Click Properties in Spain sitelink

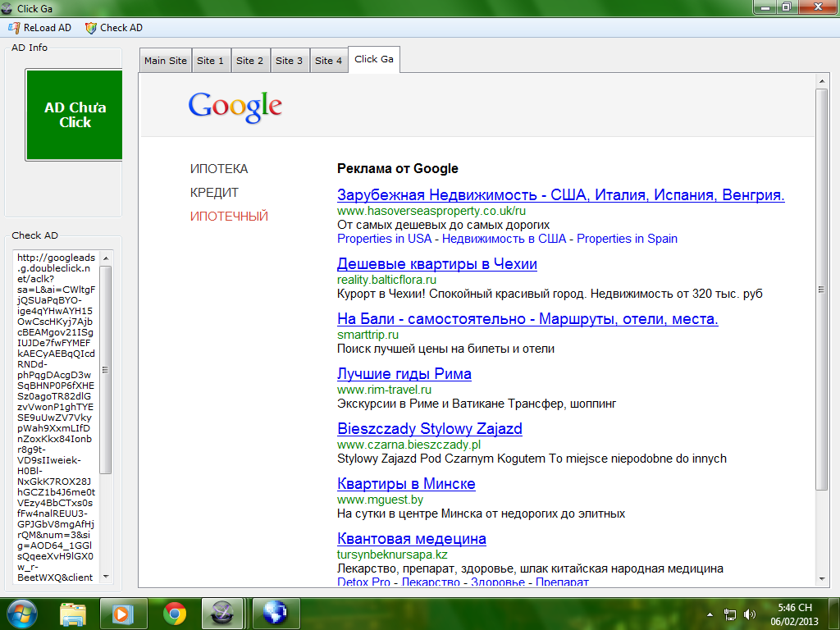[x=627, y=239]
